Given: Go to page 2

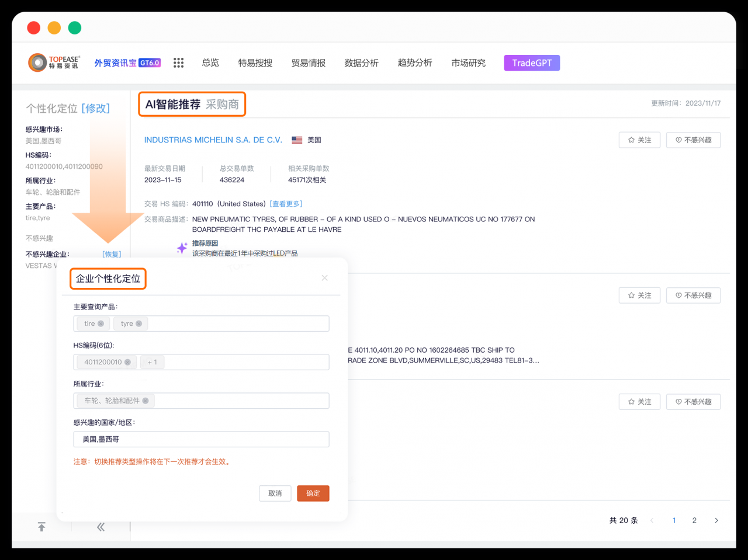Looking at the screenshot, I should [x=694, y=520].
